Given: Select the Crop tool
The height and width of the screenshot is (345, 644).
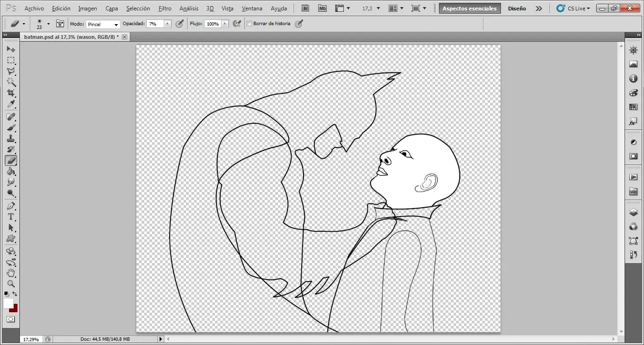Looking at the screenshot, I should (x=10, y=93).
